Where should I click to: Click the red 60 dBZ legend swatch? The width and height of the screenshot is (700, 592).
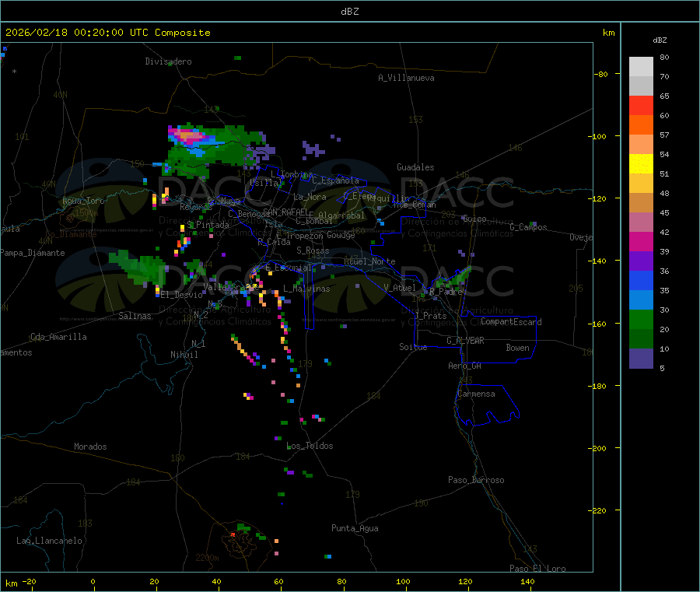(641, 105)
